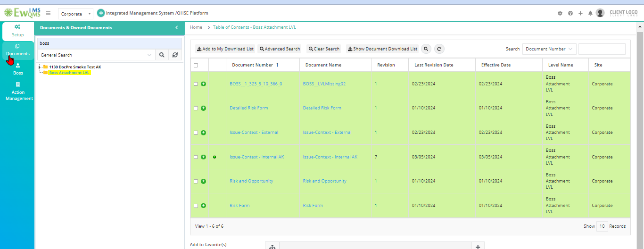Check the BOSS__1_323_5_10_366_0 row checkbox
644x249 pixels.
point(196,84)
